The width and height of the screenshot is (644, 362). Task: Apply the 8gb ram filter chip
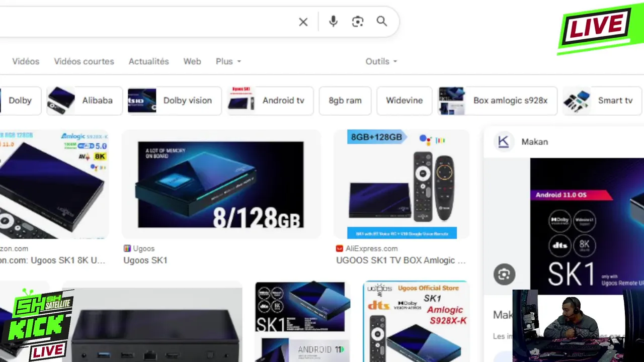click(345, 101)
